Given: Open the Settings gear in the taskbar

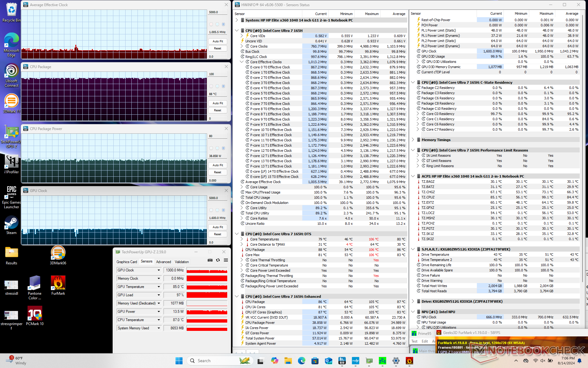Looking at the screenshot, I should tap(396, 361).
